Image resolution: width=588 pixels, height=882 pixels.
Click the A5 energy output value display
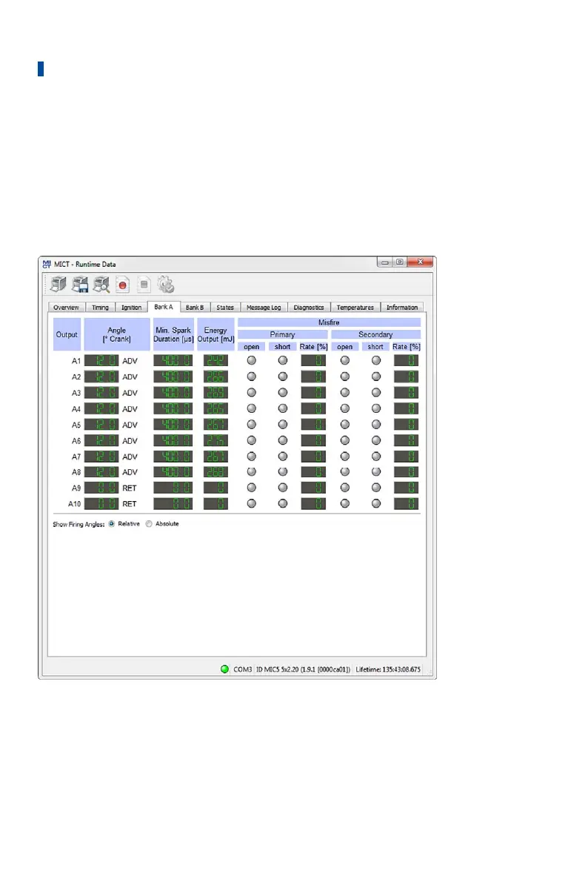216,424
